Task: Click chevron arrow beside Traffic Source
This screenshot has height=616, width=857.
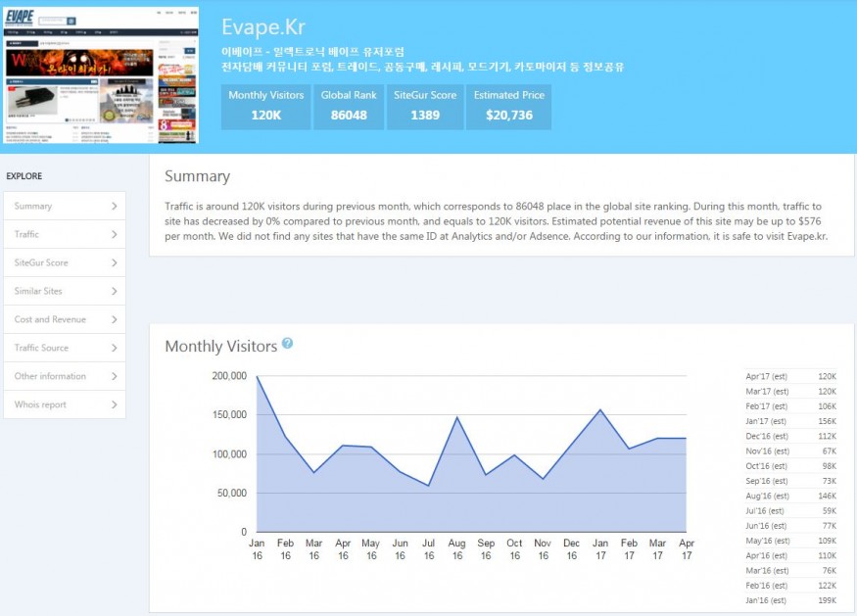Action: [x=115, y=349]
